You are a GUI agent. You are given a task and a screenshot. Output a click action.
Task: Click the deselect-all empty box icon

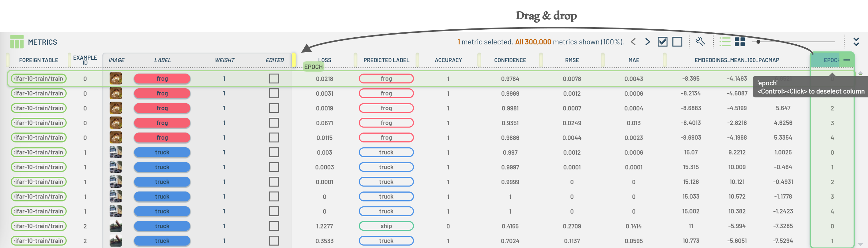(x=677, y=42)
